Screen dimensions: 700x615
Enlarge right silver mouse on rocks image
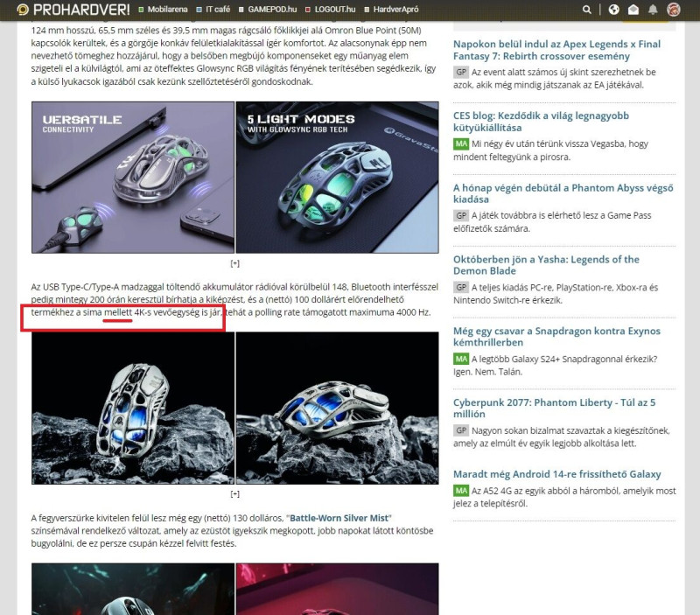337,408
